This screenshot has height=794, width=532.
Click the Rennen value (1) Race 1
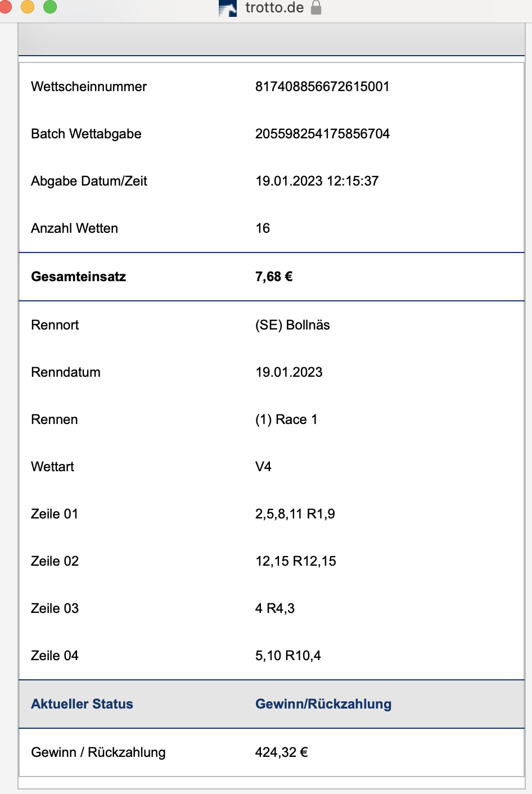click(286, 419)
